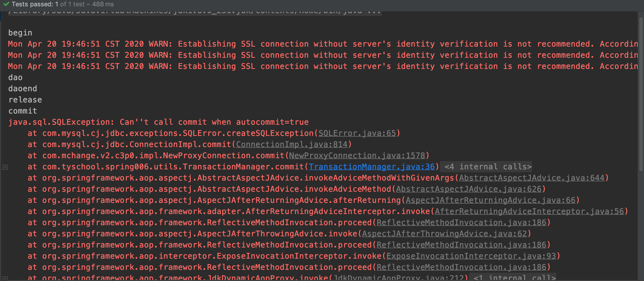Click the SQLException "Can't call commit" message line
The height and width of the screenshot is (281, 644).
(159, 122)
